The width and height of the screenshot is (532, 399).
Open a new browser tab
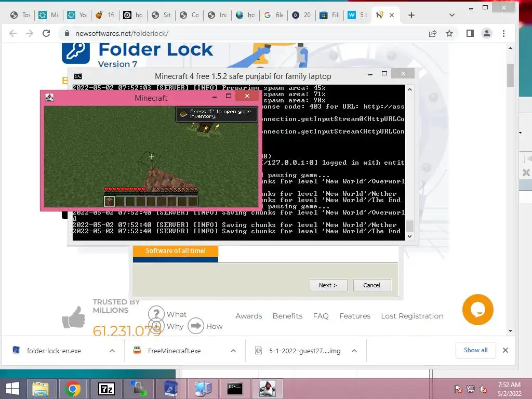(411, 15)
